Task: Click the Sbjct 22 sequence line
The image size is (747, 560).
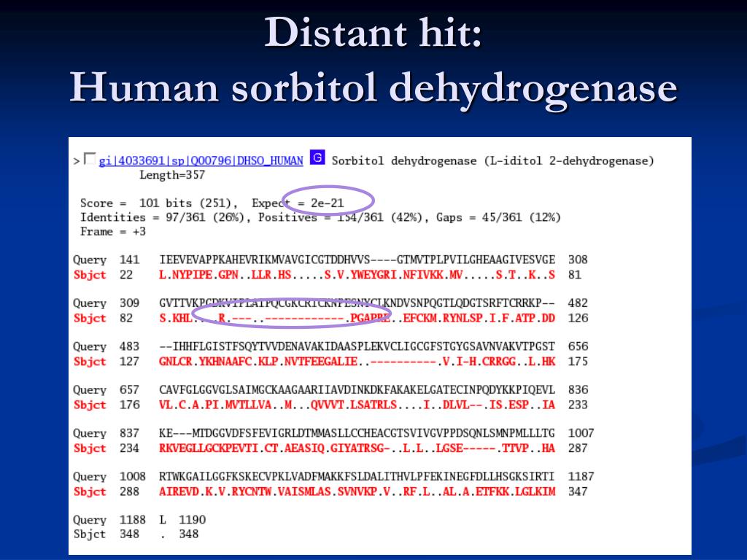Action: point(327,275)
